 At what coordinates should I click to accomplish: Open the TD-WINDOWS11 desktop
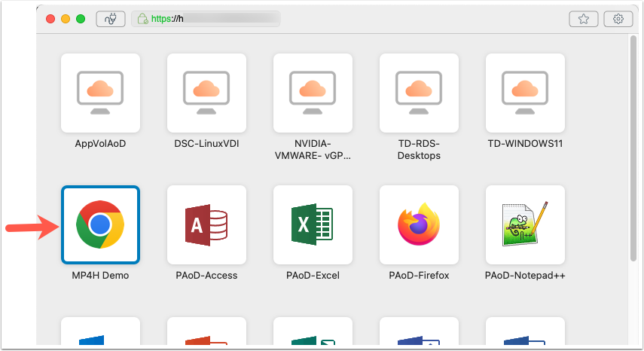click(x=526, y=93)
